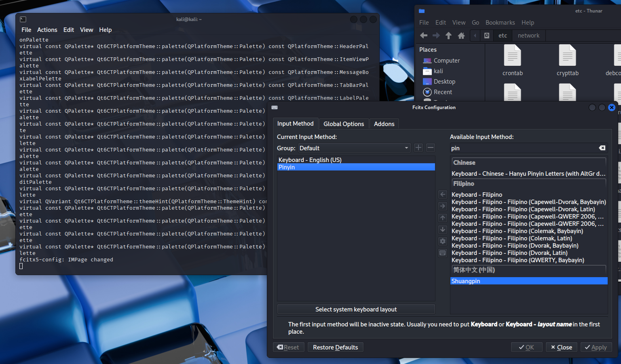Collapse the Filipino group header

529,184
